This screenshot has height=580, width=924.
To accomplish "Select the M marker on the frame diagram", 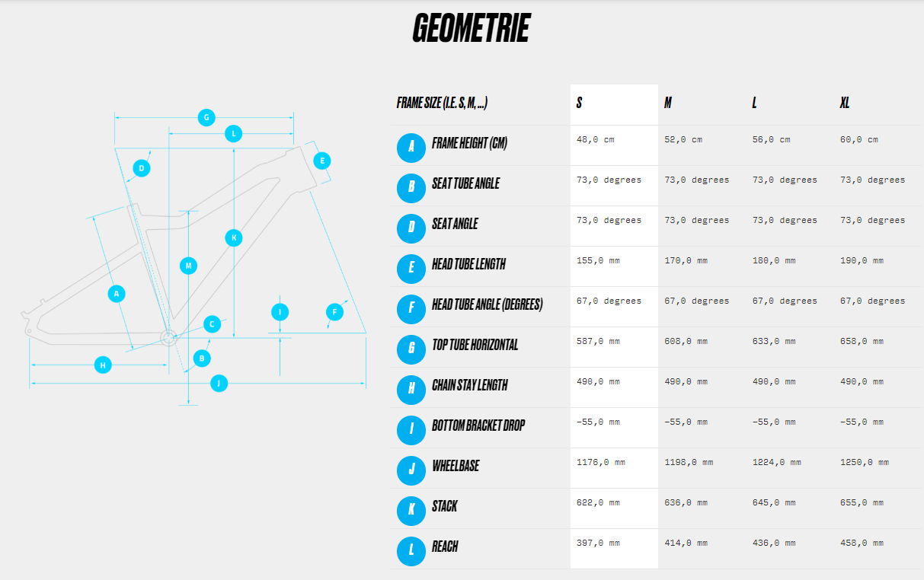I will tap(188, 266).
